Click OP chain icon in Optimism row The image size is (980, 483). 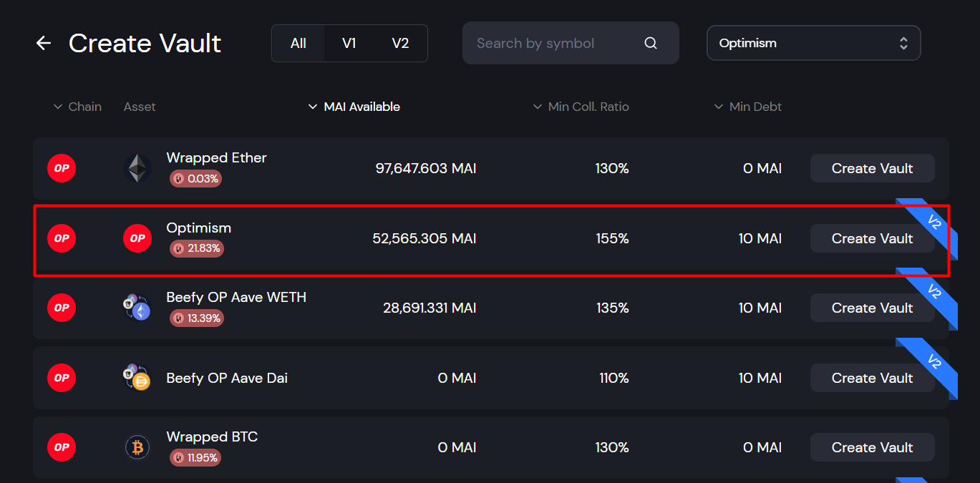(62, 238)
